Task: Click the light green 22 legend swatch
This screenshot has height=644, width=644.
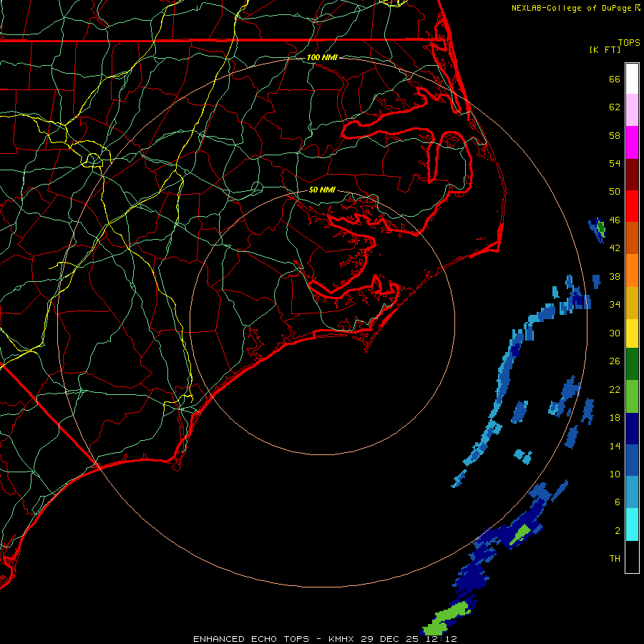Action: click(x=632, y=396)
